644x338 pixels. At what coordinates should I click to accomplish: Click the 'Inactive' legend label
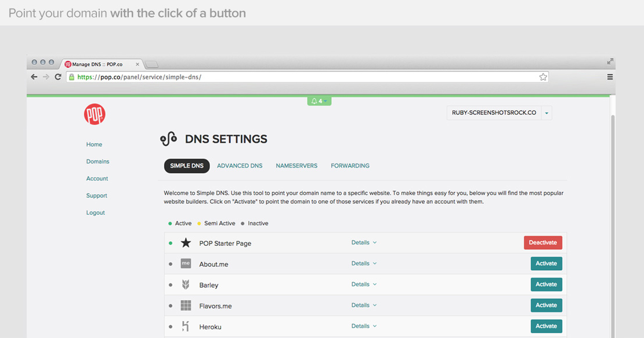coord(258,223)
